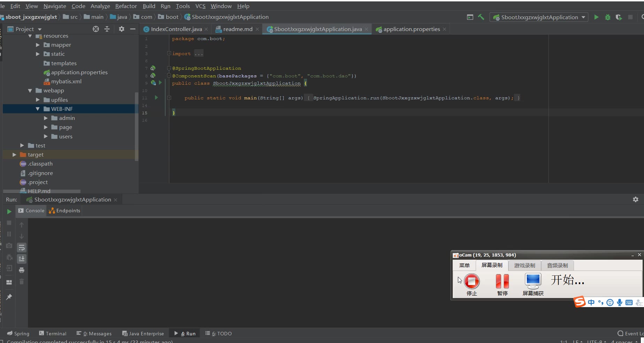Expand the target folder
Image resolution: width=644 pixels, height=343 pixels.
point(14,155)
